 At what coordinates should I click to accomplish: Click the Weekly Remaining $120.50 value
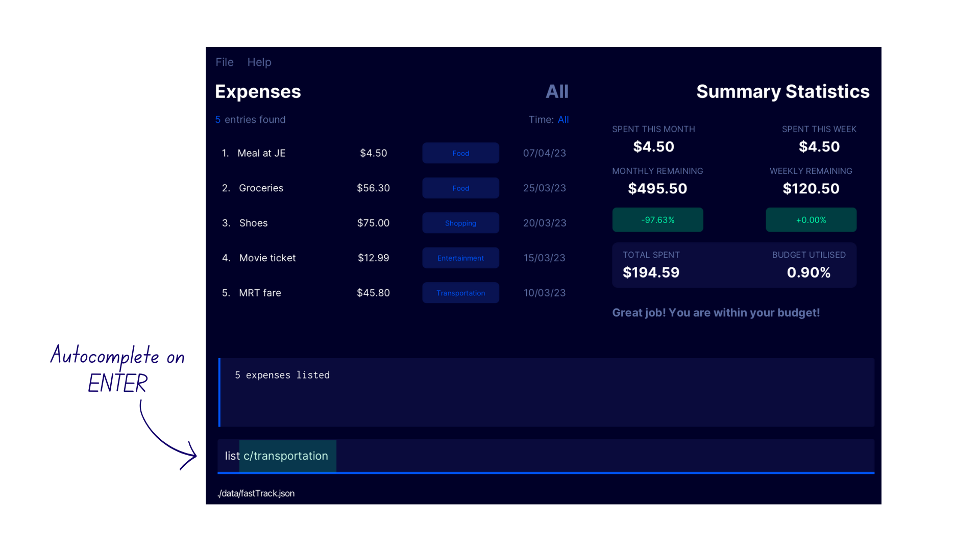point(811,189)
